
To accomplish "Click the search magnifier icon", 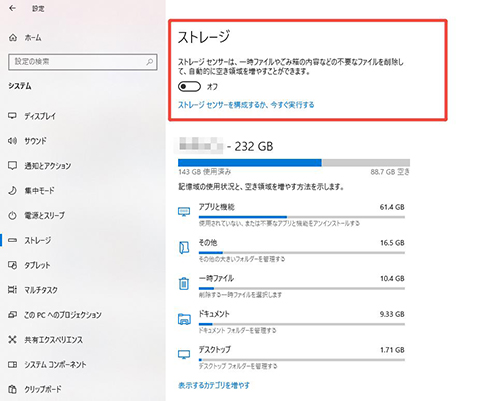I will point(150,62).
